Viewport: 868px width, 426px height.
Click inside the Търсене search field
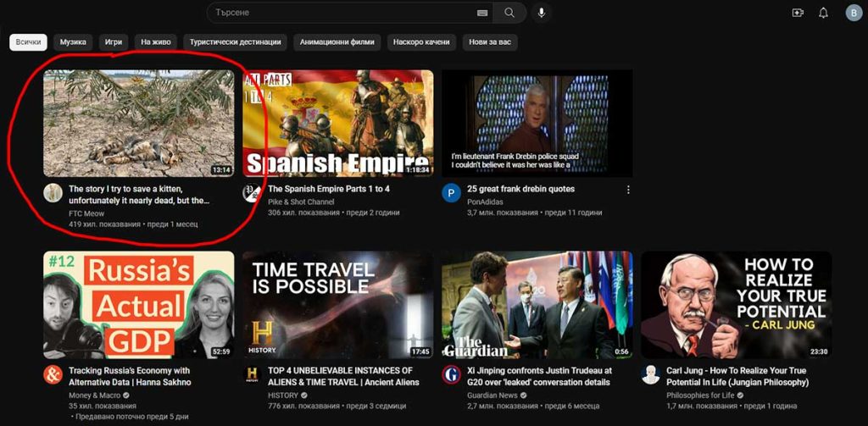point(339,13)
